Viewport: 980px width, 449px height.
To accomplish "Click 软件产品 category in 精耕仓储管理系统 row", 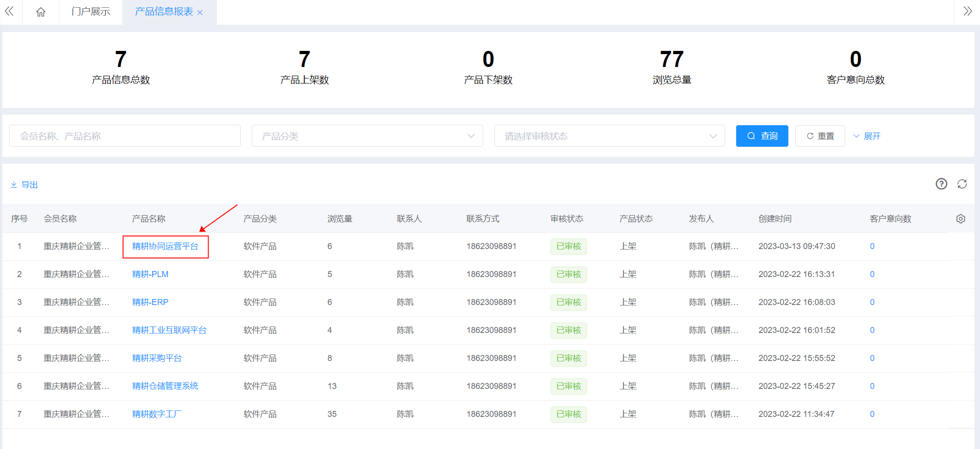I will (260, 386).
